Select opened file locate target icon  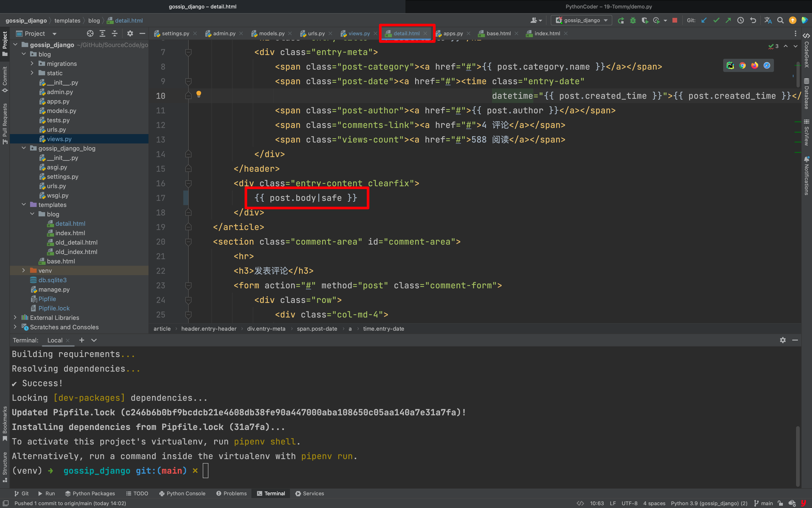pyautogui.click(x=90, y=34)
